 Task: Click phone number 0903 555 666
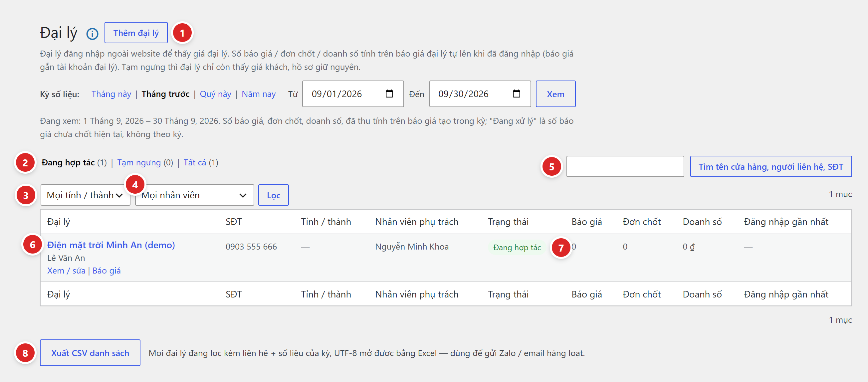(x=251, y=247)
